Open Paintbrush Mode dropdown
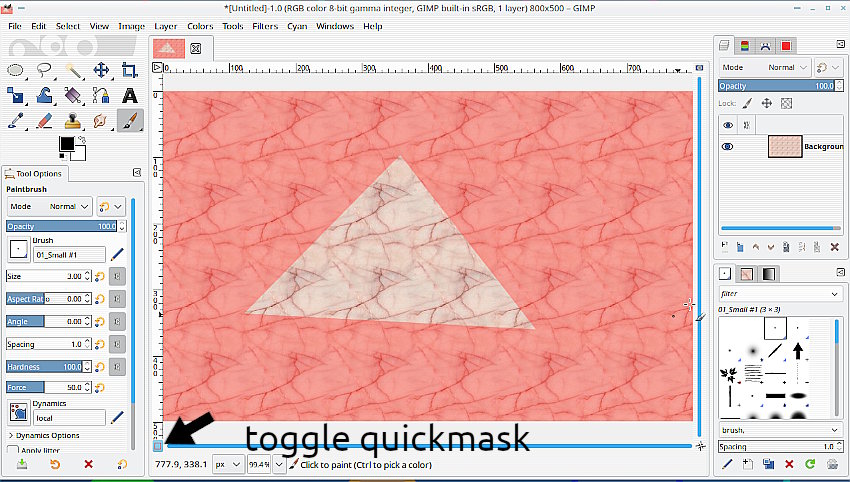 pos(49,207)
